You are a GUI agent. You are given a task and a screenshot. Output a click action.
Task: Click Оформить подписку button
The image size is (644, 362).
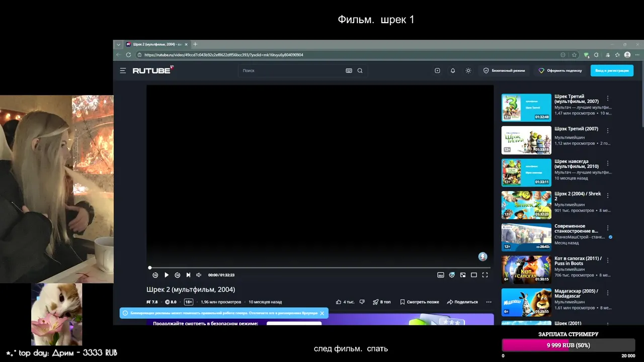(x=560, y=71)
